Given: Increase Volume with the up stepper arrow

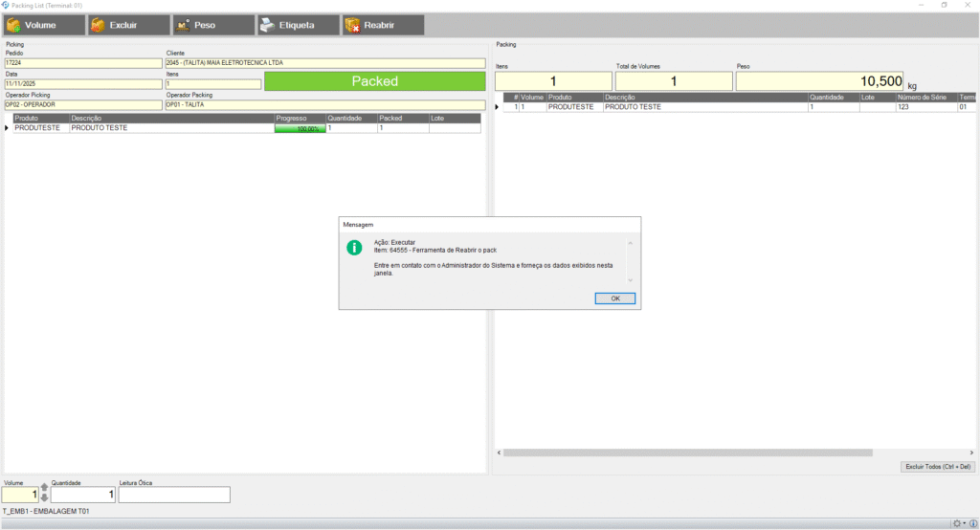Looking at the screenshot, I should (x=43, y=489).
